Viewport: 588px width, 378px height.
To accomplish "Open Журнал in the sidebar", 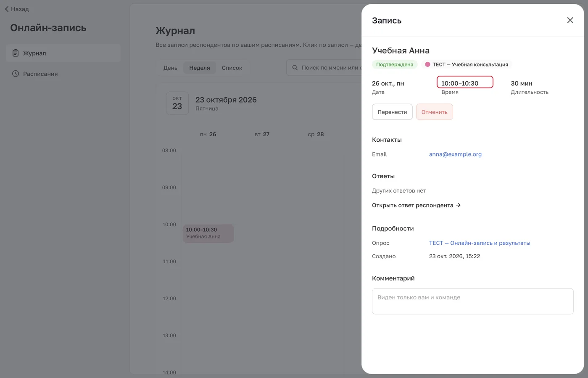I will 63,53.
